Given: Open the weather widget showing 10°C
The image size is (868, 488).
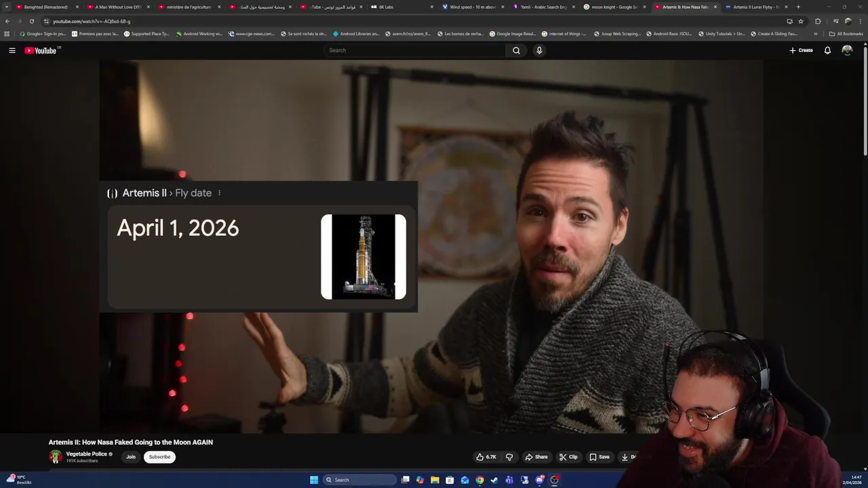Looking at the screenshot, I should click(x=18, y=479).
